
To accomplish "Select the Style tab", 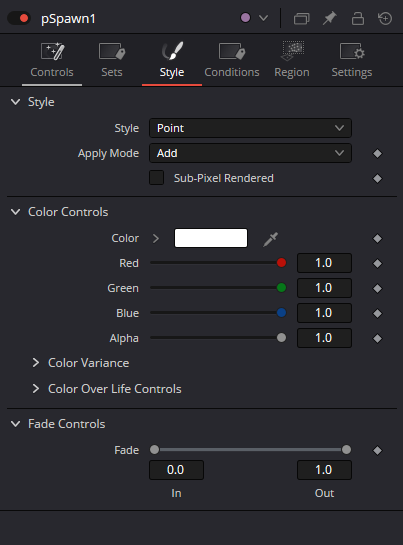I will (172, 60).
